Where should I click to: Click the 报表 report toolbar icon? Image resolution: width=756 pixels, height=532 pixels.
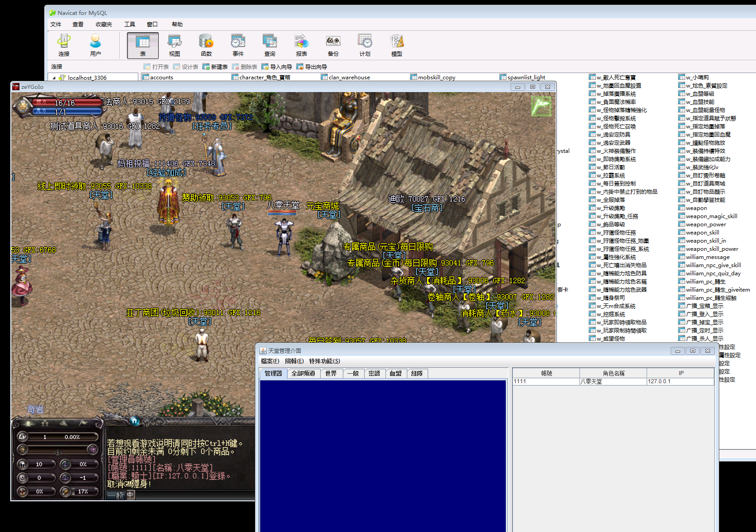point(302,45)
